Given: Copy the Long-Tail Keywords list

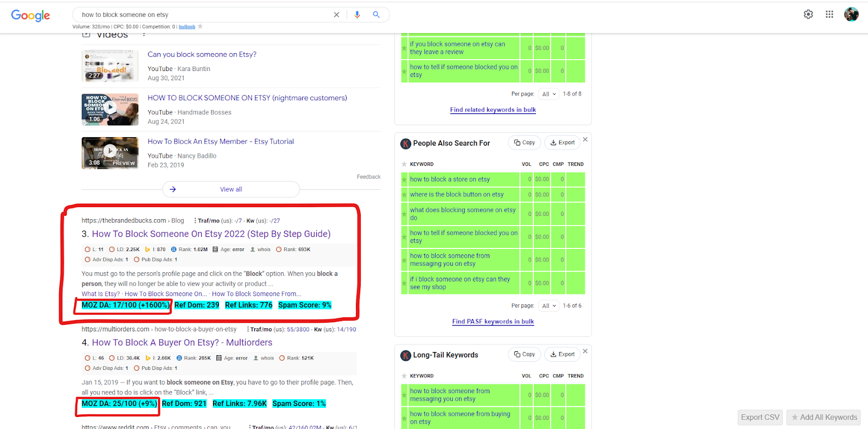Looking at the screenshot, I should click(525, 354).
